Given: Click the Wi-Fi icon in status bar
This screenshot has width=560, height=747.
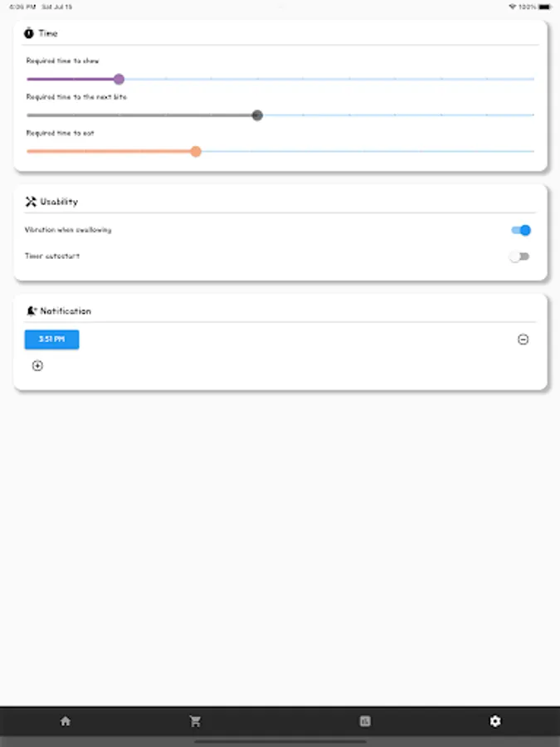Looking at the screenshot, I should (x=513, y=7).
